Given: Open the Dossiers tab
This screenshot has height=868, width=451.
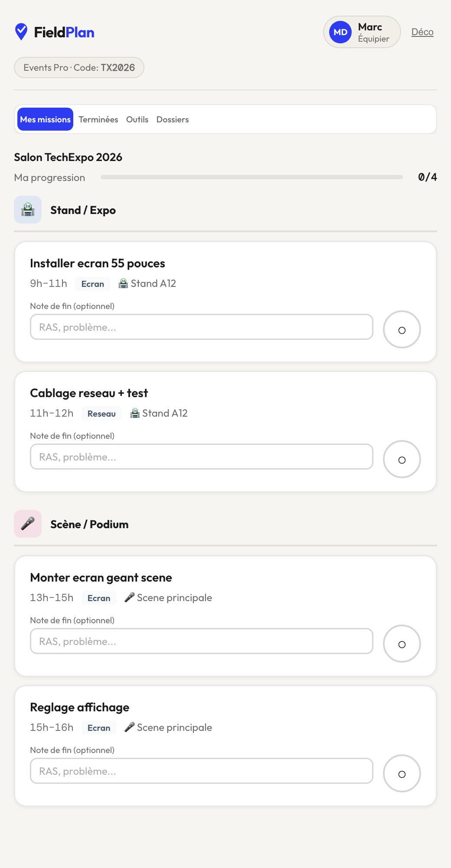Looking at the screenshot, I should pyautogui.click(x=173, y=119).
